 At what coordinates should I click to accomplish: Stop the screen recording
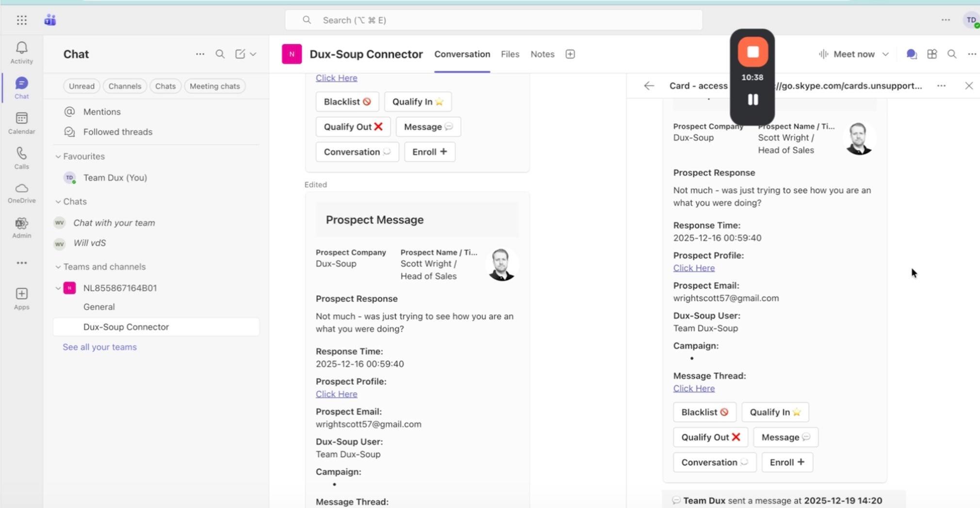click(x=752, y=52)
